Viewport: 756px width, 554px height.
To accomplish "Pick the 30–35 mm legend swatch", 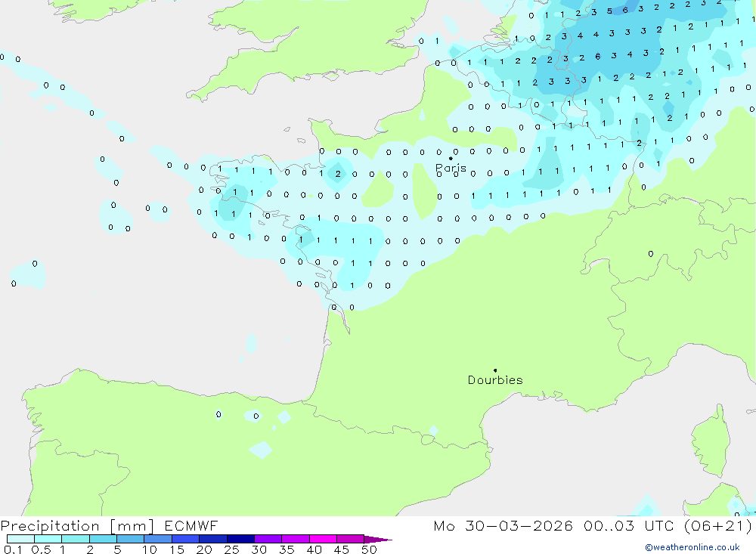I will pyautogui.click(x=268, y=539).
